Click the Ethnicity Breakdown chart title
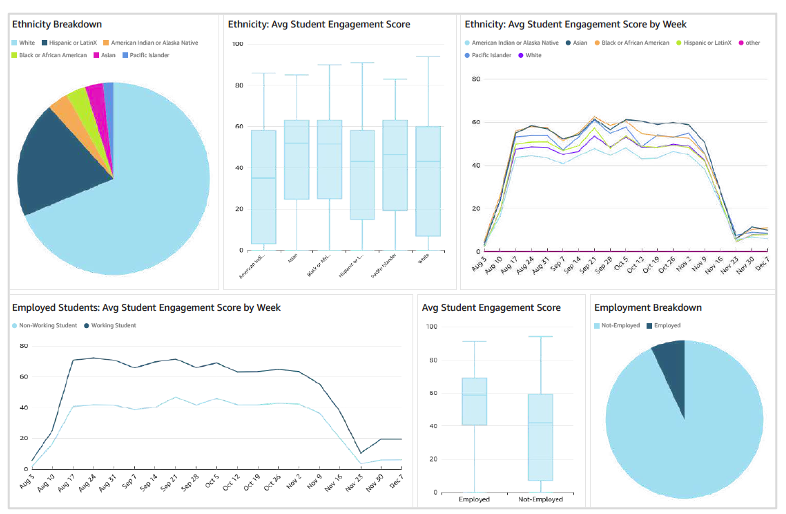Screen dimensions: 786x514 tap(57, 25)
